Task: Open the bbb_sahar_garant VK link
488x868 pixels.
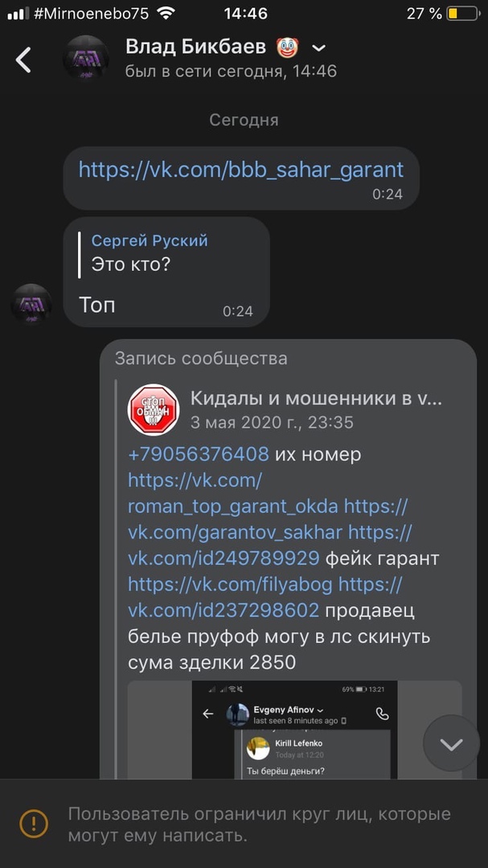Action: [240, 170]
